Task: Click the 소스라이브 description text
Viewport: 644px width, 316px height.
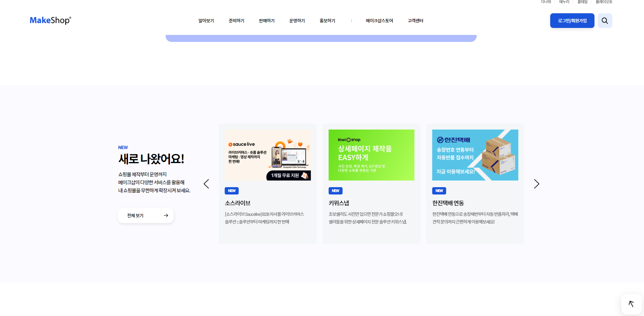Action: click(264, 218)
